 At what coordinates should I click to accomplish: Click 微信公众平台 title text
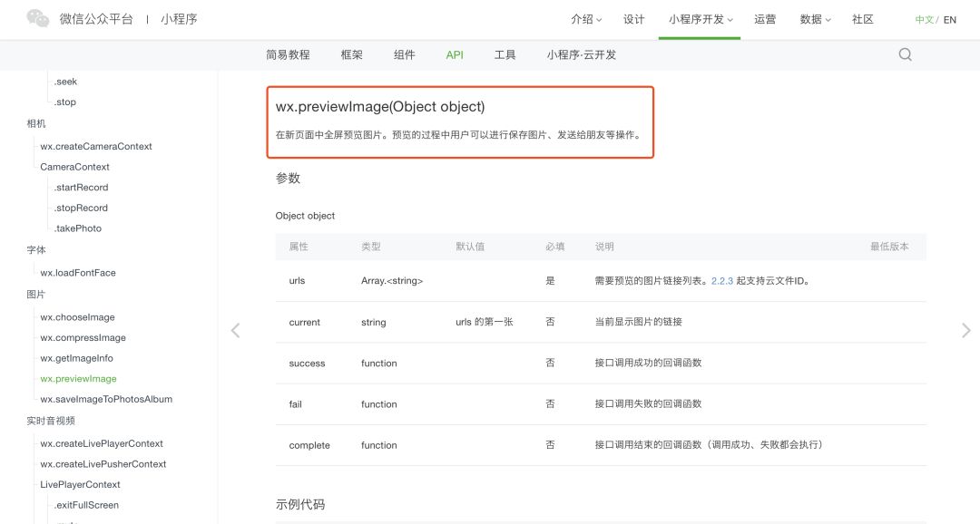[96, 19]
